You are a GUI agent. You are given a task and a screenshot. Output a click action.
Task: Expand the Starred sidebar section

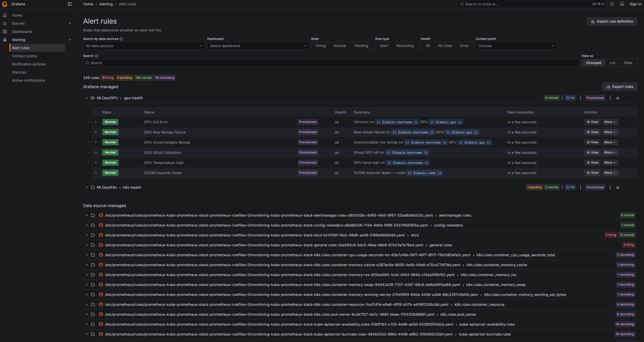pos(70,24)
